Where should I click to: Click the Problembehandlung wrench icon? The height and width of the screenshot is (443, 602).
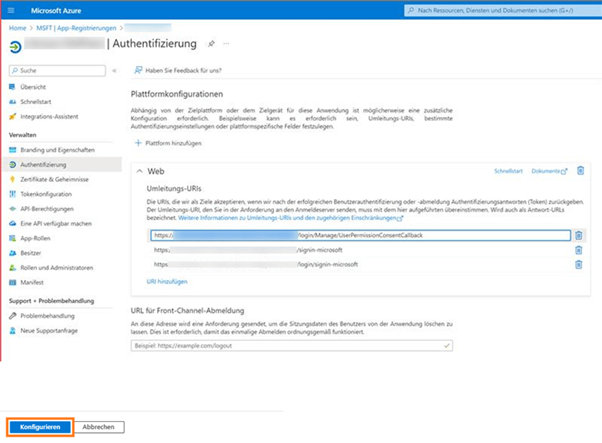[x=12, y=316]
